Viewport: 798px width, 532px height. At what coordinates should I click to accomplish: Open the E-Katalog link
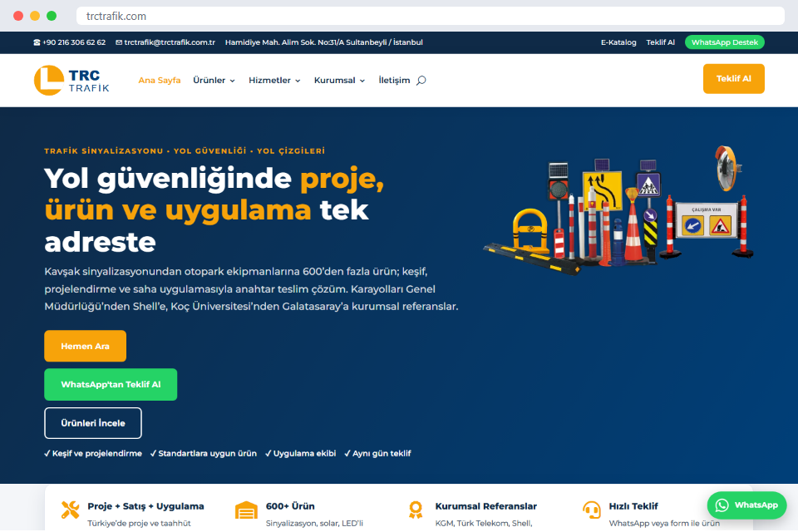(x=618, y=42)
